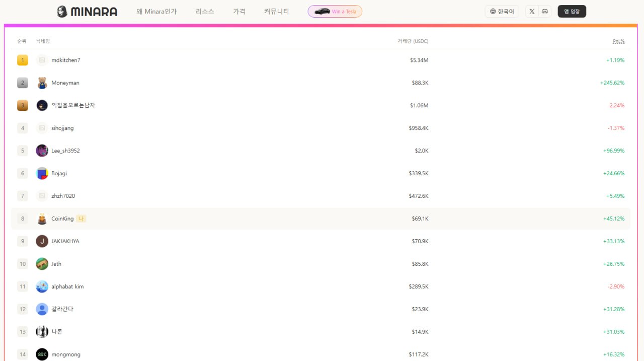Sort by PnL% column header
Image resolution: width=644 pixels, height=361 pixels.
point(618,41)
